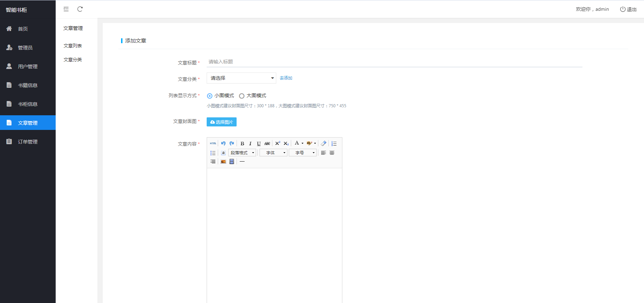Image resolution: width=644 pixels, height=303 pixels.
Task: Clear formatting with the eraser icon
Action: coord(324,143)
